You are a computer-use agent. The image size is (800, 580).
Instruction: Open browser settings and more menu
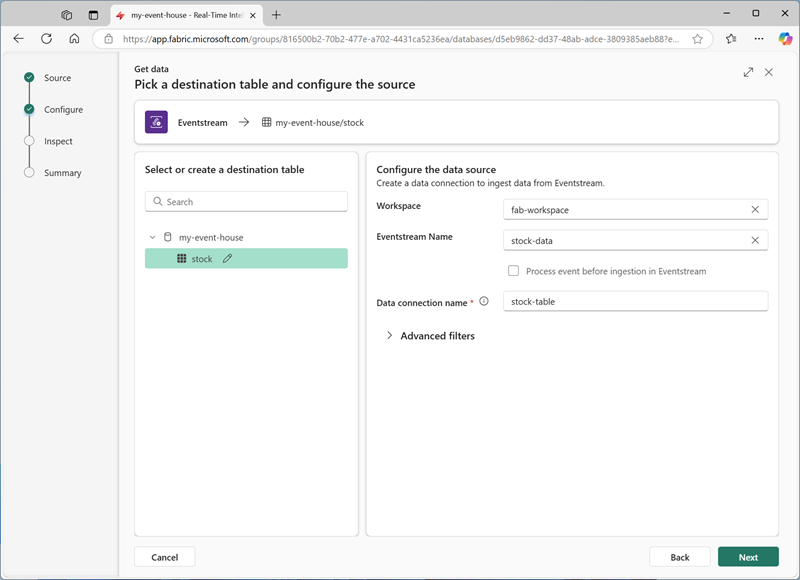[x=759, y=39]
